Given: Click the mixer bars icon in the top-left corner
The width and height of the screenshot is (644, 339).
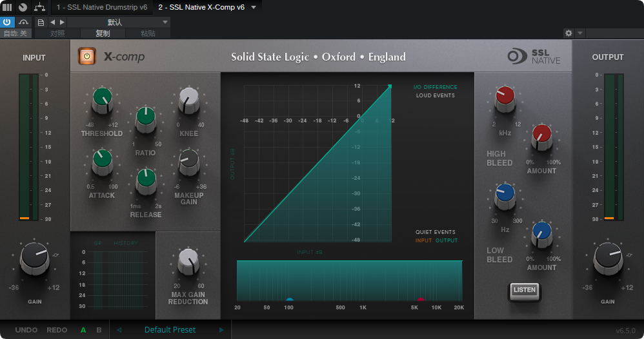Looking at the screenshot, I should [7, 7].
